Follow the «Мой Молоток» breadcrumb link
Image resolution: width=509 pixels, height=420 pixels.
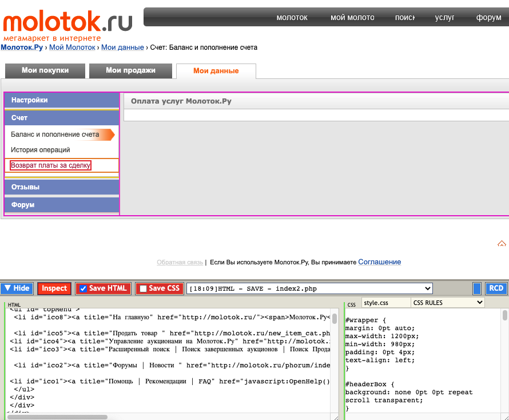(x=72, y=47)
